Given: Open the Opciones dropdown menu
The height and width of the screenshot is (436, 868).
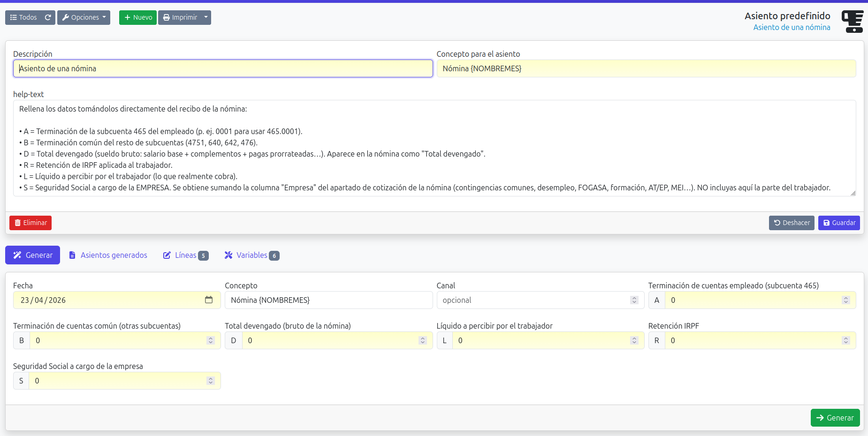Looking at the screenshot, I should point(84,17).
